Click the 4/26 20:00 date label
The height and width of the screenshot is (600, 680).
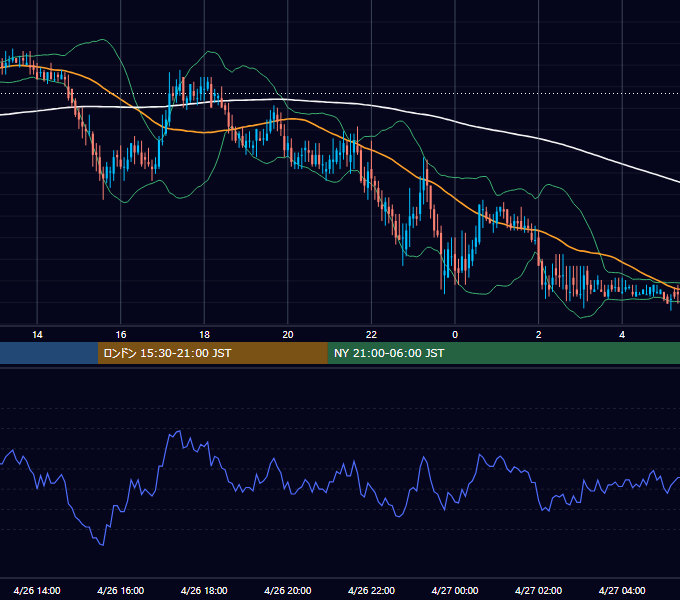[x=288, y=590]
